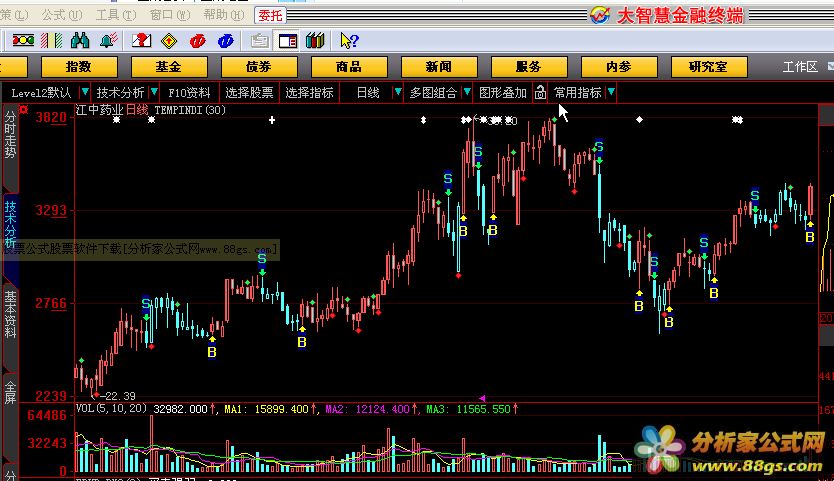Click the 图形叠加 toolbar item
Screen dimensions: 834x481
(x=503, y=93)
